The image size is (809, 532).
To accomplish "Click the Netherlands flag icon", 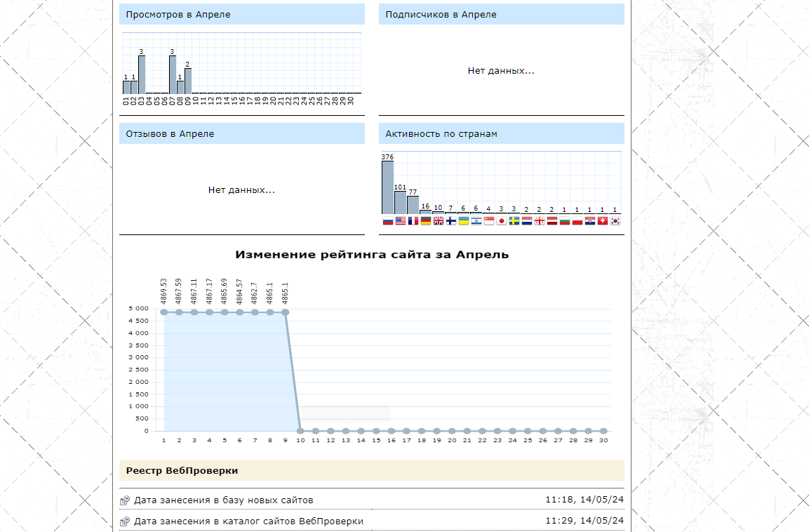I will [527, 221].
